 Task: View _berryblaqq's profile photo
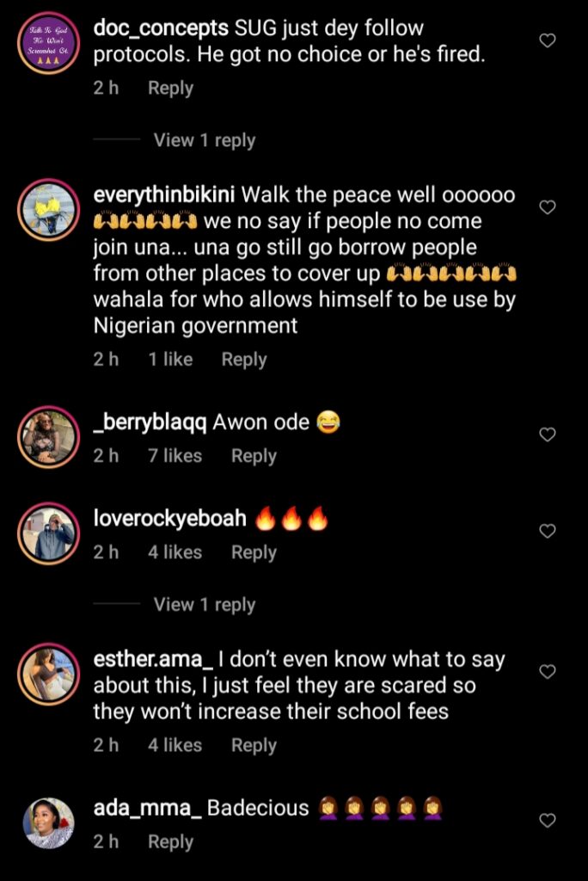coord(48,437)
